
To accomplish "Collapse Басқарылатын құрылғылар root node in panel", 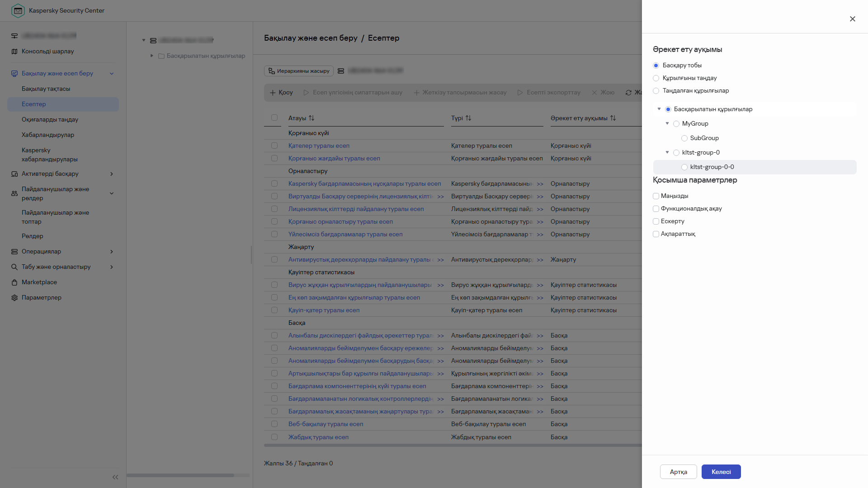I will (x=659, y=109).
